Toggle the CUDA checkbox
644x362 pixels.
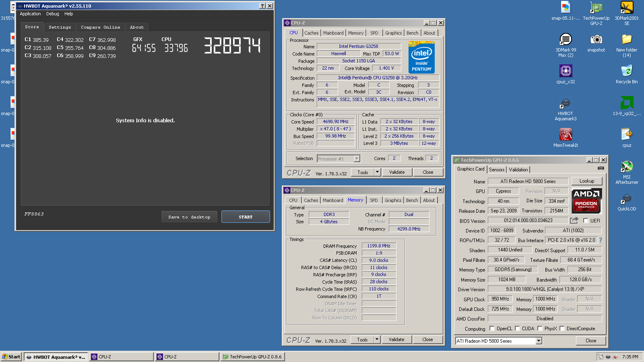[517, 328]
